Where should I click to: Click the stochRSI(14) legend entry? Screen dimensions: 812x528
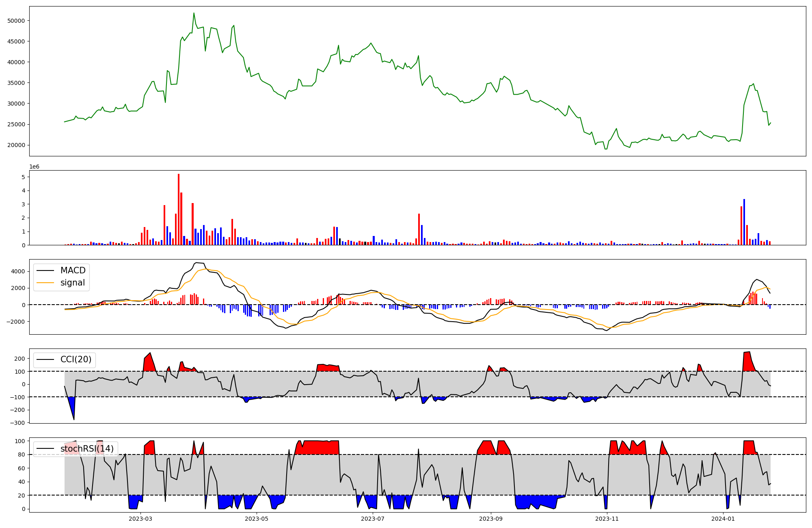(x=87, y=449)
